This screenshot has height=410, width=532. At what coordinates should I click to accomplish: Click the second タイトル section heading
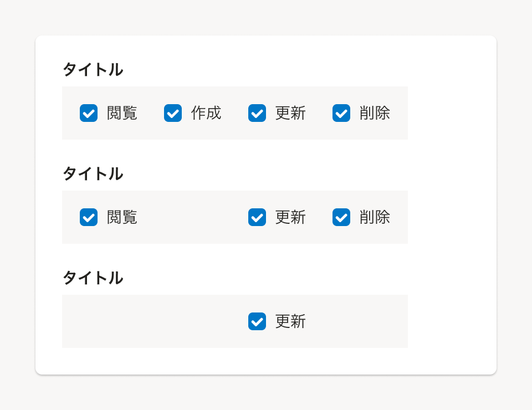93,174
